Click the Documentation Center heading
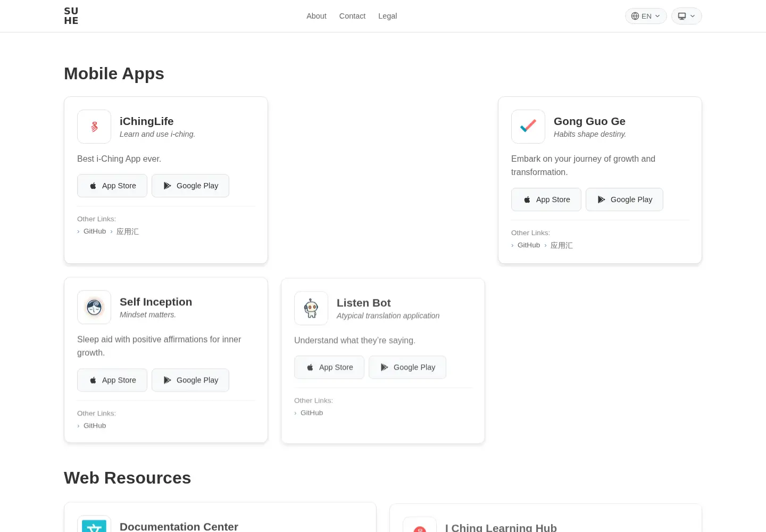 coord(179,526)
